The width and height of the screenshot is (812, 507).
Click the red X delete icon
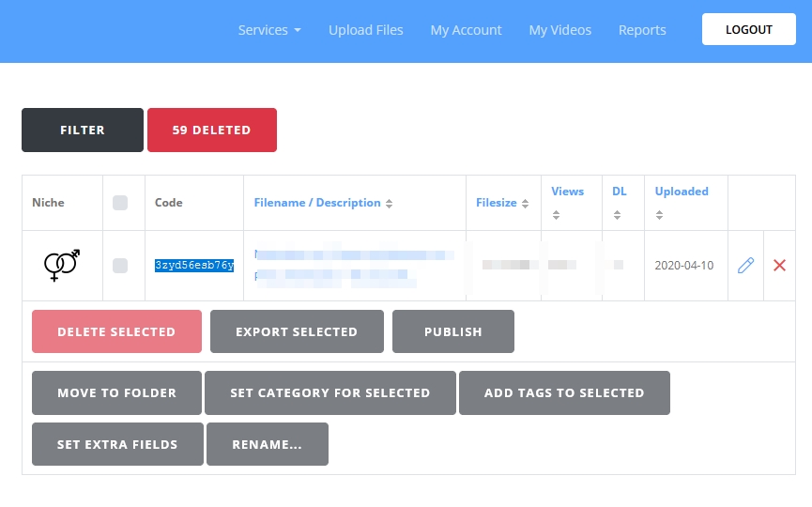[x=779, y=265]
